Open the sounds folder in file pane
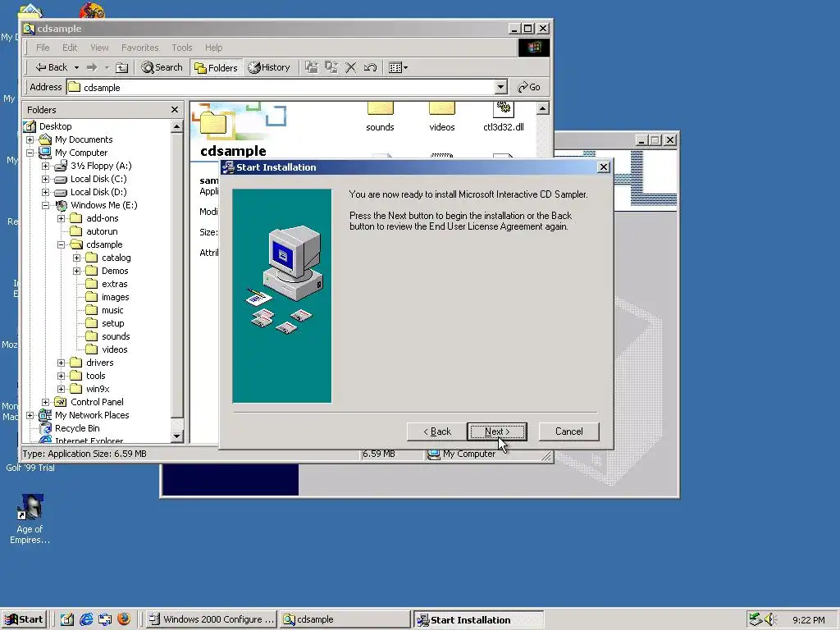The height and width of the screenshot is (630, 840). coord(381,117)
